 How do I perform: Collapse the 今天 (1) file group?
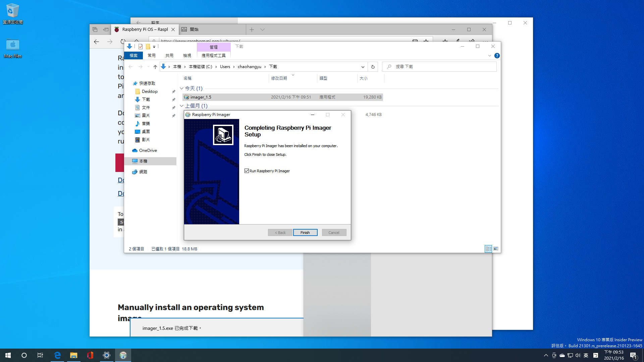point(181,88)
